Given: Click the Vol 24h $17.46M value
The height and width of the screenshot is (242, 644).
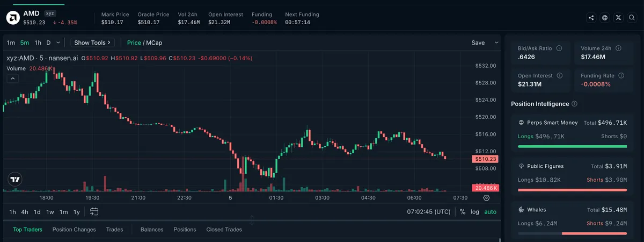Looking at the screenshot, I should tap(189, 23).
